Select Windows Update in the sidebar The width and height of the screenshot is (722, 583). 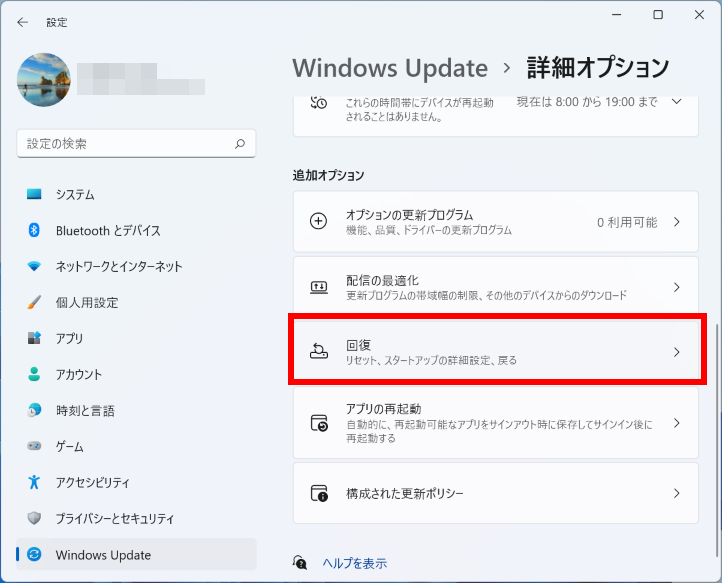136,554
